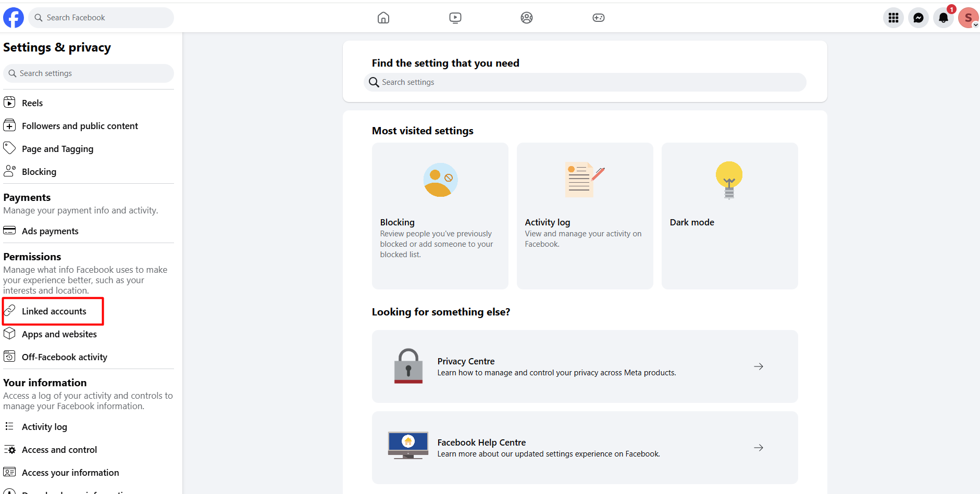
Task: Open the Dark mode card title
Action: pos(692,222)
